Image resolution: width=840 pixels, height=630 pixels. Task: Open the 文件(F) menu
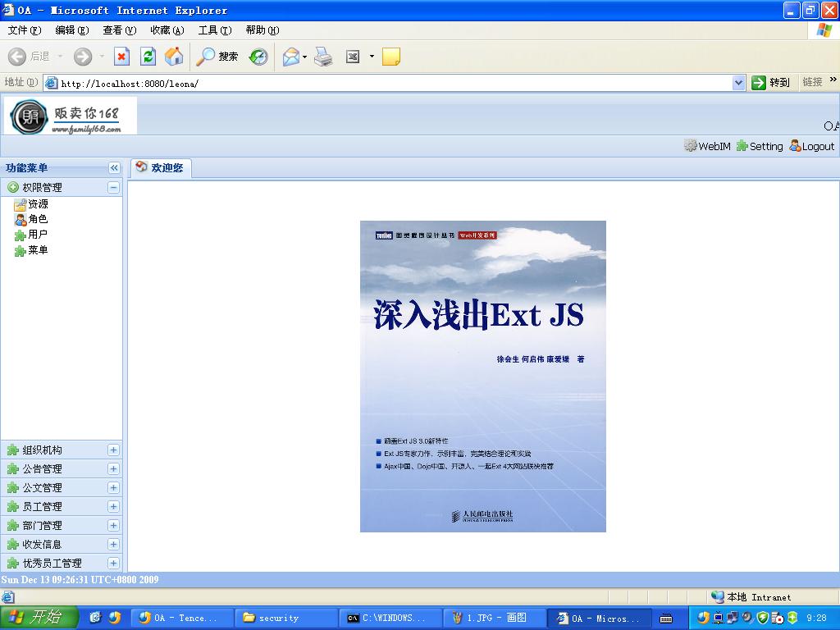[24, 30]
